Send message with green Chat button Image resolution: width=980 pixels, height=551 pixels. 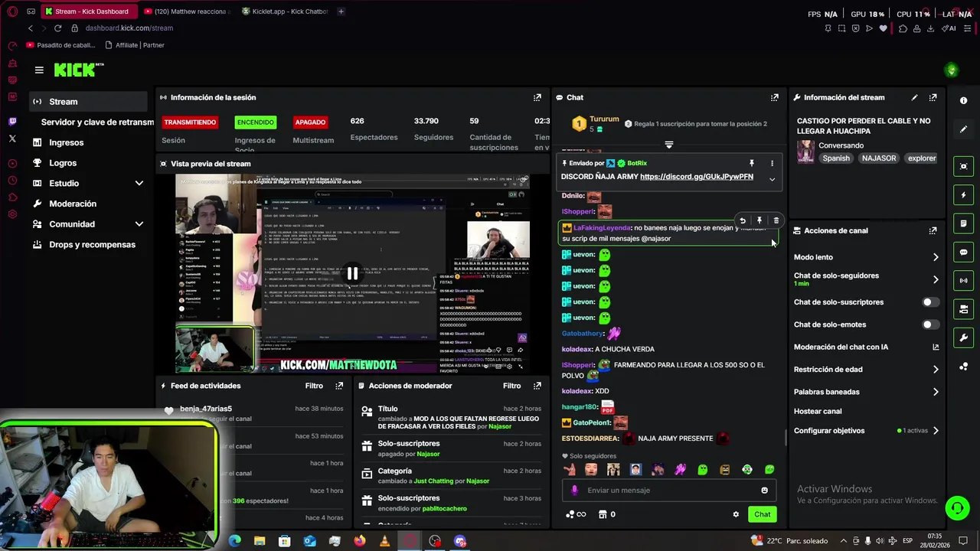pyautogui.click(x=762, y=514)
